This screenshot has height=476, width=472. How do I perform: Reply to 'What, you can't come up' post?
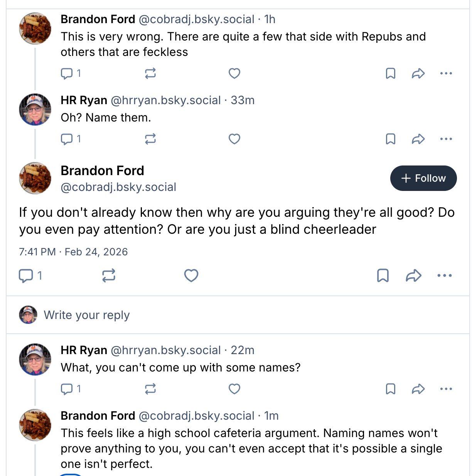click(x=67, y=389)
